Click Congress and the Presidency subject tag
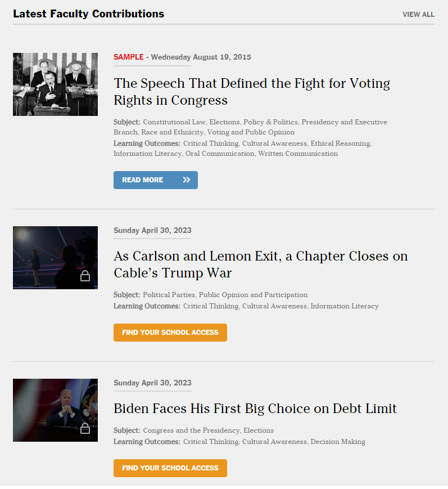Image resolution: width=448 pixels, height=489 pixels. (x=192, y=430)
